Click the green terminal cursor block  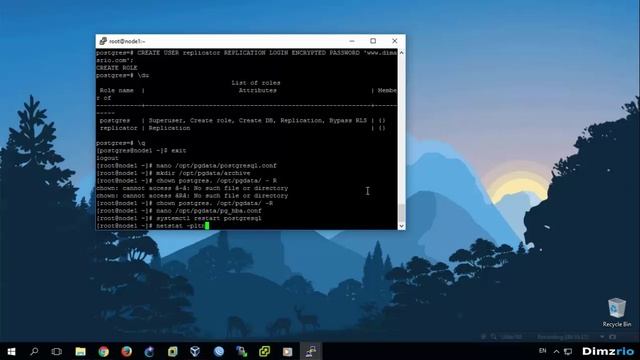[207, 226]
